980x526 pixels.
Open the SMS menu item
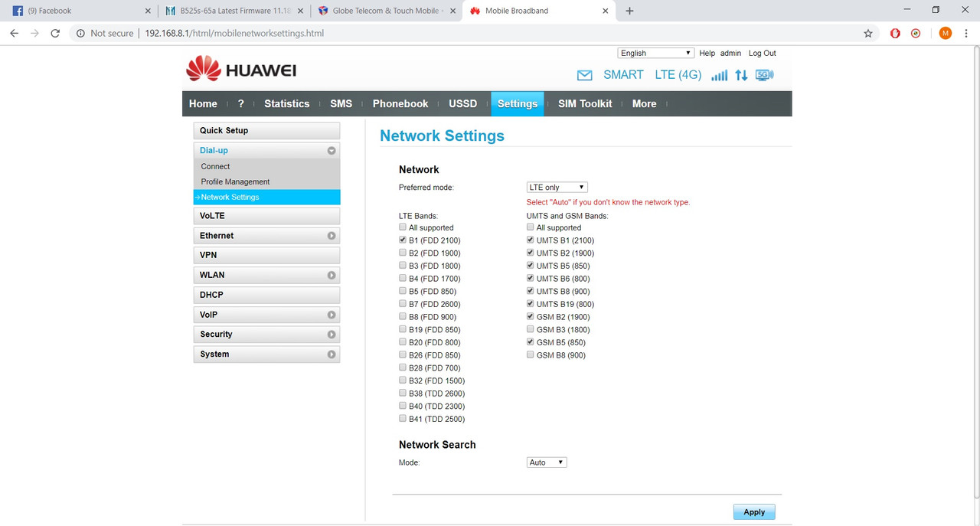coord(341,104)
